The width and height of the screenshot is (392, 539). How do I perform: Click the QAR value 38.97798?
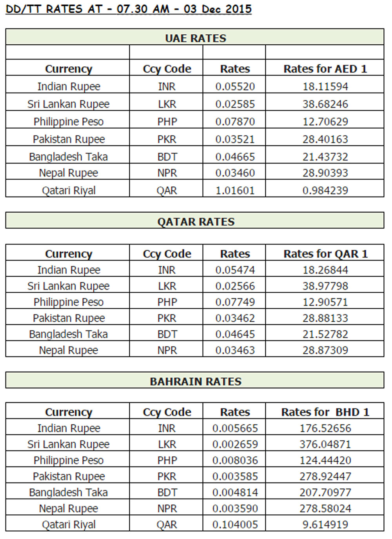tap(325, 286)
